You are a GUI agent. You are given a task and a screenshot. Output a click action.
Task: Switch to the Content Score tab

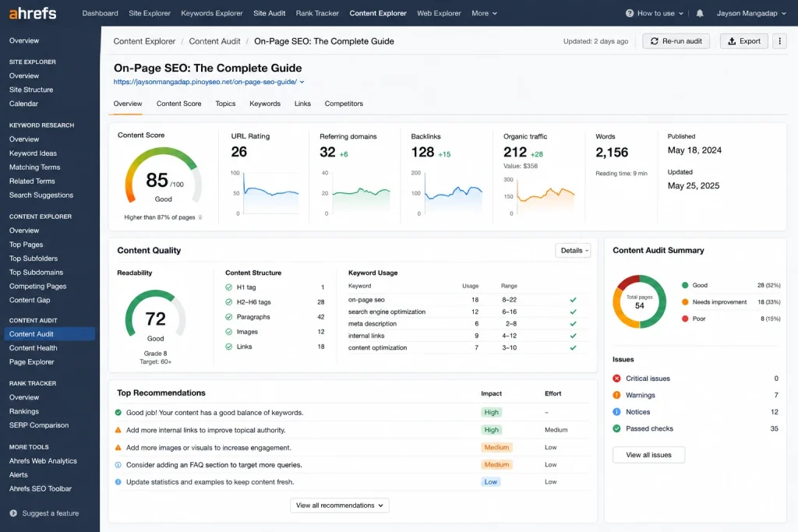point(178,104)
